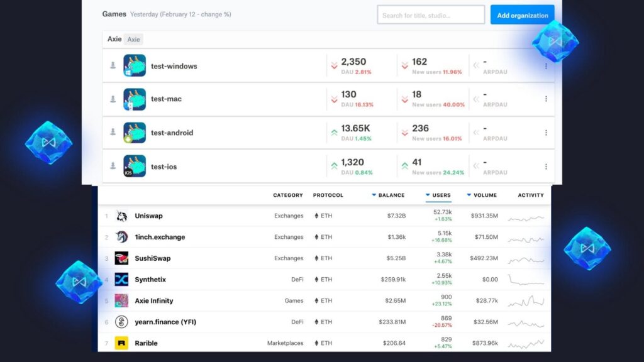This screenshot has height=362, width=644.
Task: Click pin icon beside test-ios
Action: [113, 166]
